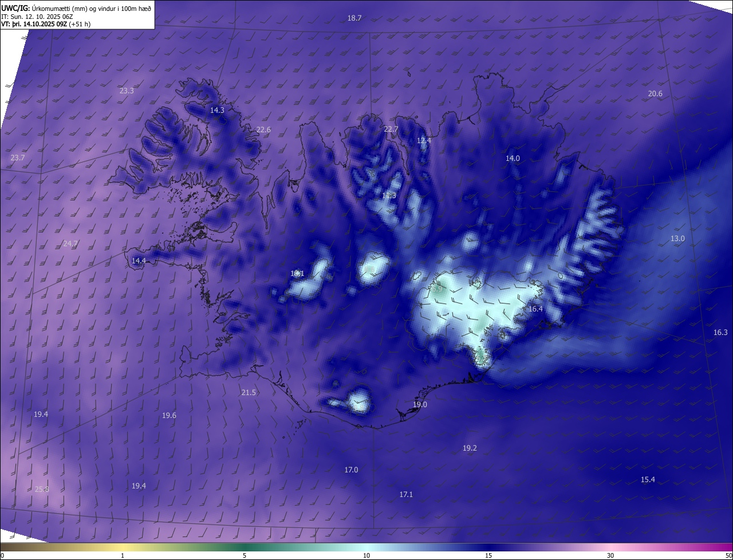Click the 'IT: Sun. 12. 10. 2025 06Z' line
The height and width of the screenshot is (560, 733).
coord(38,17)
